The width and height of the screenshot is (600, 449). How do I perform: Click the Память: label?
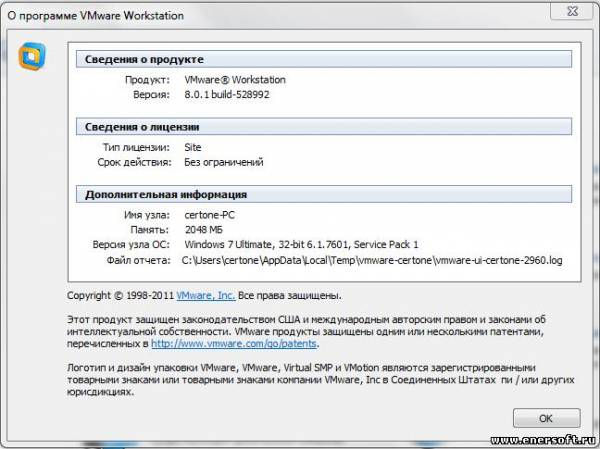150,230
